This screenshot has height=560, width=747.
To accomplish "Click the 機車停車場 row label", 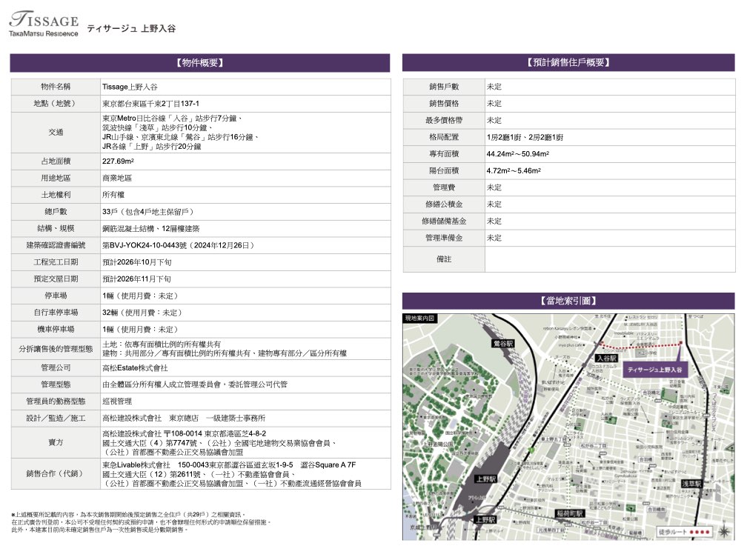I will 56,329.
